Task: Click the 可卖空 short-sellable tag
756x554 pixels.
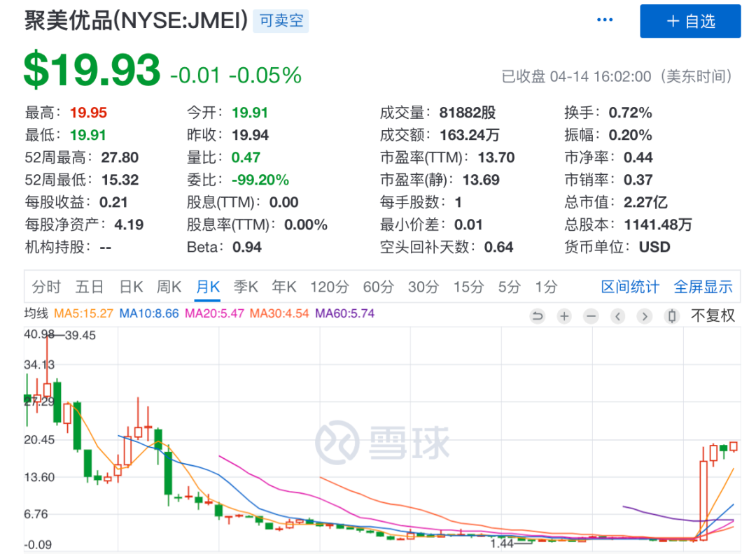Action: coord(281,21)
